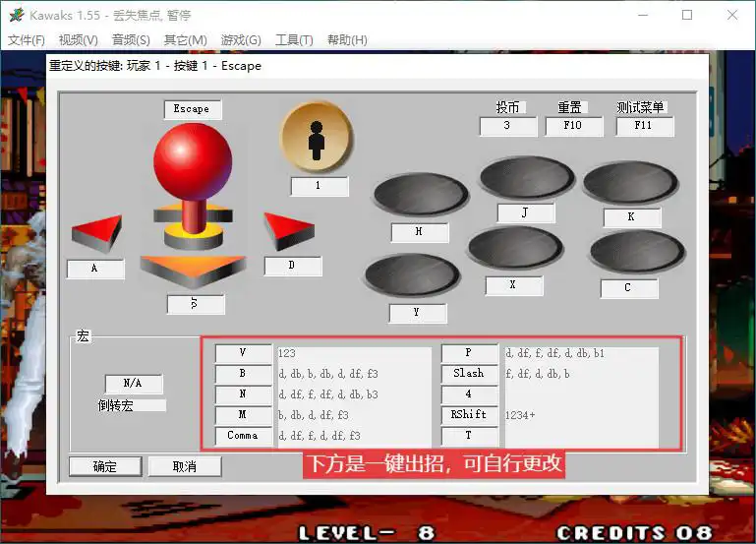Image resolution: width=756 pixels, height=544 pixels.
Task: Click macro field 'd, df, f, df, d, db, b3'
Action: (354, 395)
